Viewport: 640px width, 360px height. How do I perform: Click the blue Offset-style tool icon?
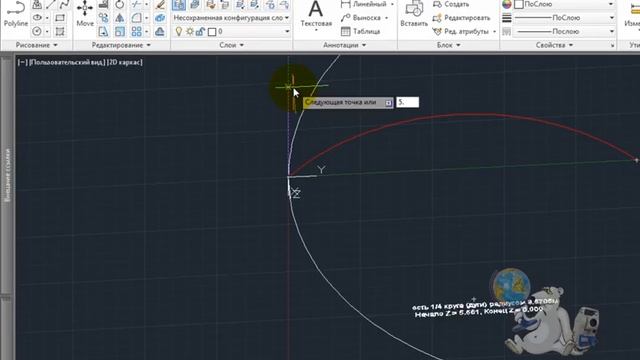(160, 18)
